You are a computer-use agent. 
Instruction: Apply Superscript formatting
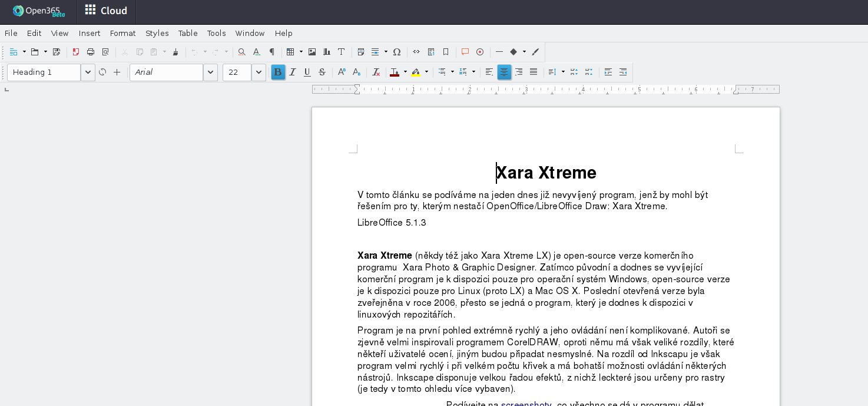click(x=342, y=72)
